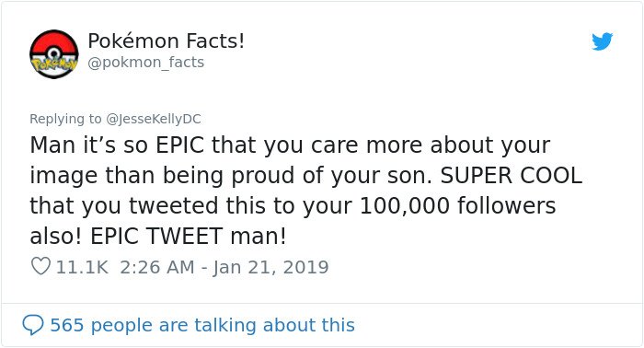Click "100,000 followers" text in tweet
The width and height of the screenshot is (644, 348).
[x=457, y=205]
